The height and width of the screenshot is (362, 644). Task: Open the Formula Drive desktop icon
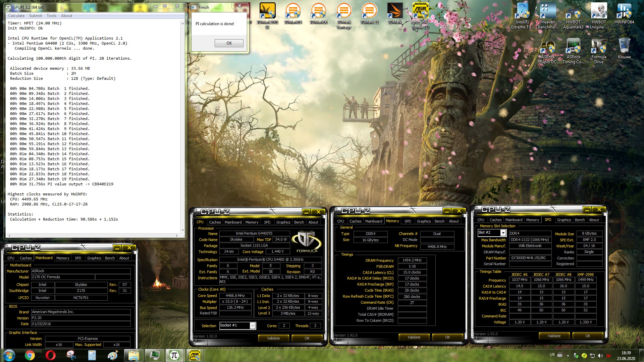pos(599,51)
